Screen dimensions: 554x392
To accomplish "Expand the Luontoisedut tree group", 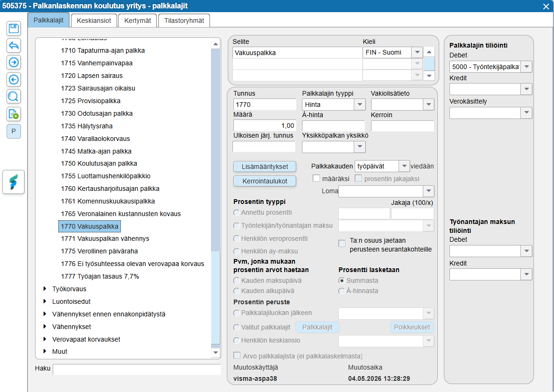I will pos(45,301).
